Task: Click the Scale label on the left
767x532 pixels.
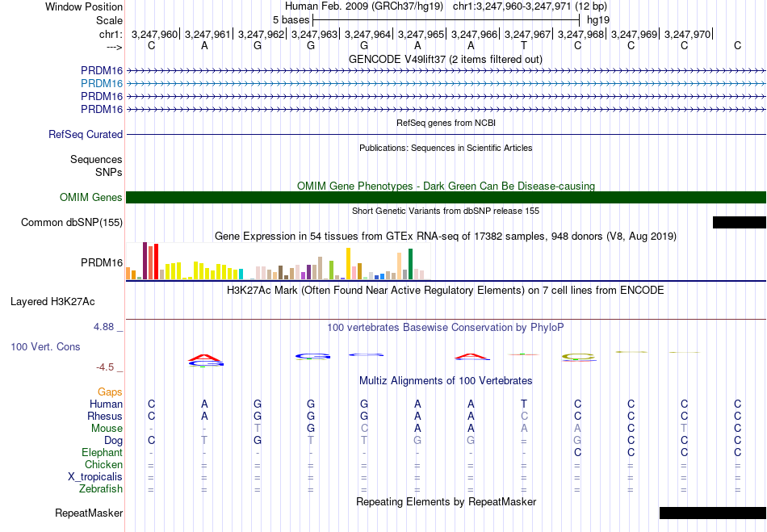Action: [110, 20]
